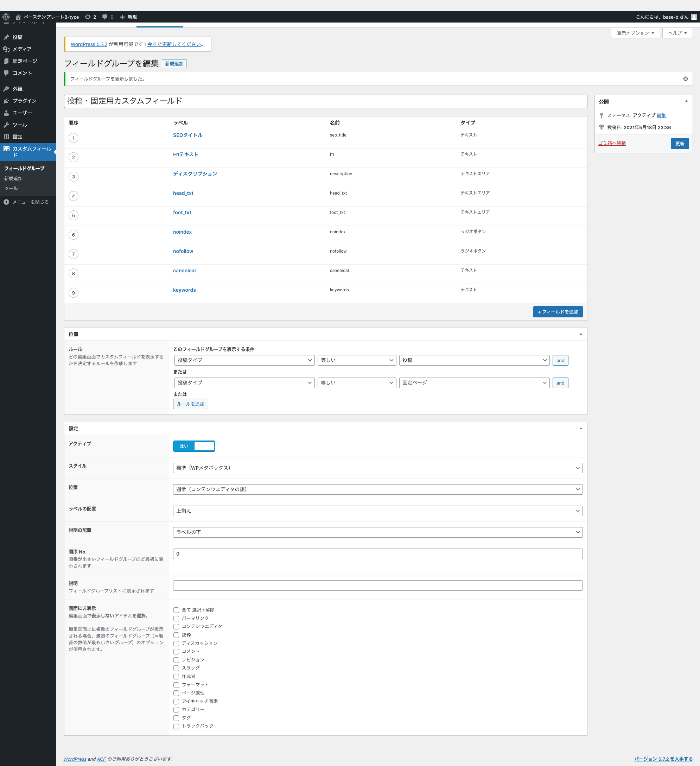
Task: Click the collapse menu arrow icon
Action: (6, 202)
